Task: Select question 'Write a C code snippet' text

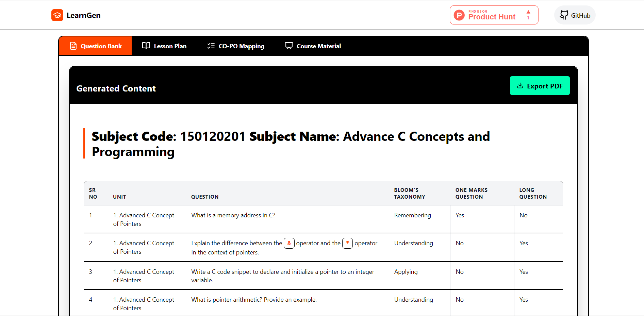Action: coord(283,276)
